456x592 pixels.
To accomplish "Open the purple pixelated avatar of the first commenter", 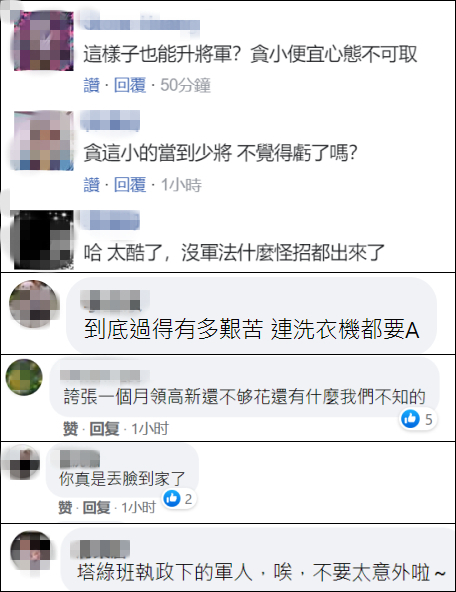I will pos(44,41).
